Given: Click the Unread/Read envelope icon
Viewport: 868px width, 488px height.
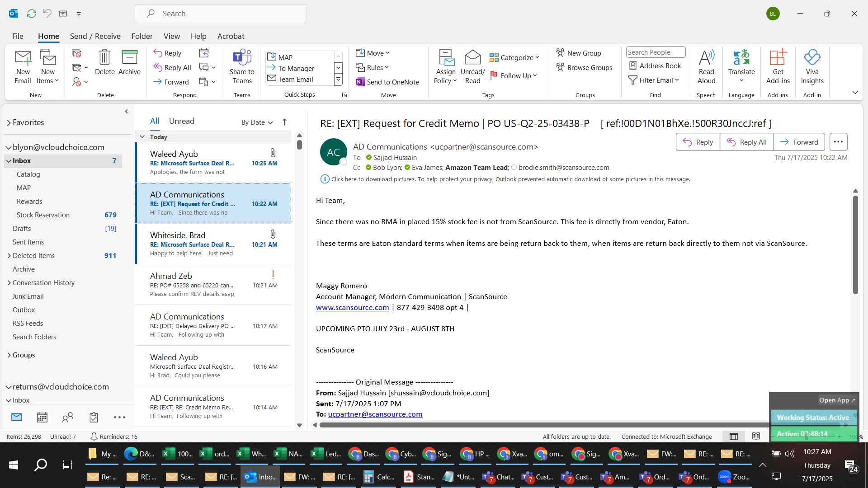Looking at the screenshot, I should click(x=472, y=67).
